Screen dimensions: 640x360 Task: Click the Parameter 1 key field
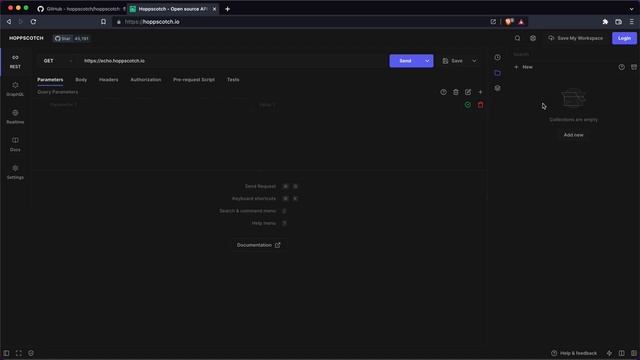[143, 105]
